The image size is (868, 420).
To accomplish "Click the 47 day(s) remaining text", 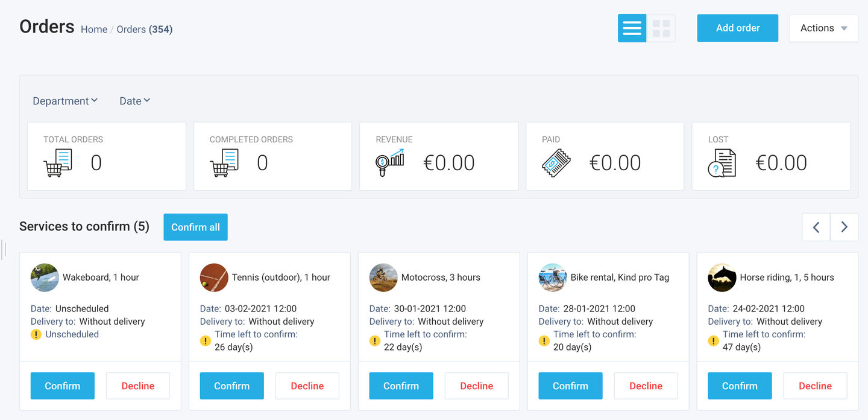I will (x=742, y=347).
